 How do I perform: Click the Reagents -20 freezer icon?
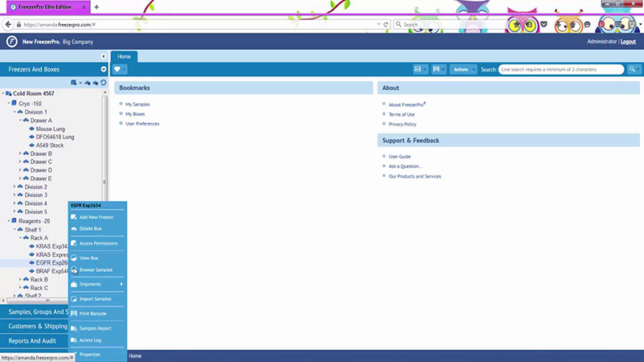(14, 220)
